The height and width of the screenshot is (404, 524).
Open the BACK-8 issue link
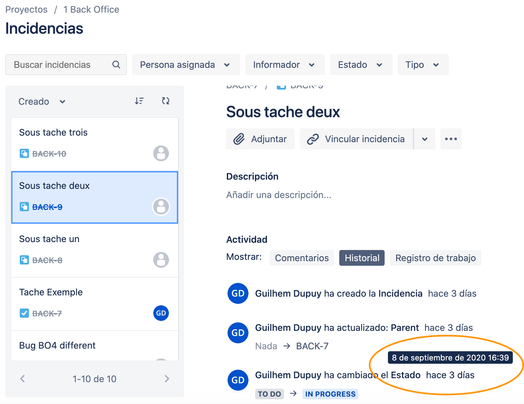coord(47,260)
